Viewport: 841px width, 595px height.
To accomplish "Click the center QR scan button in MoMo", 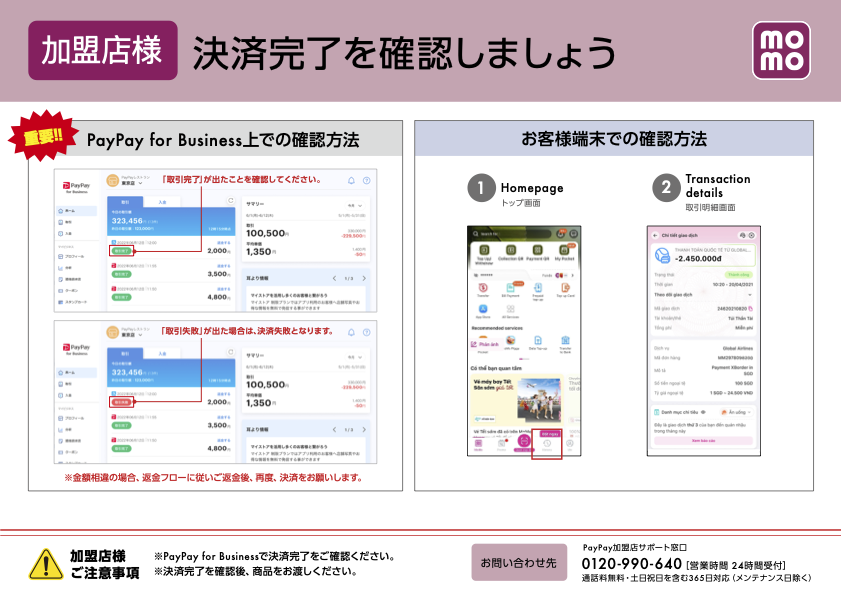I will (x=524, y=441).
